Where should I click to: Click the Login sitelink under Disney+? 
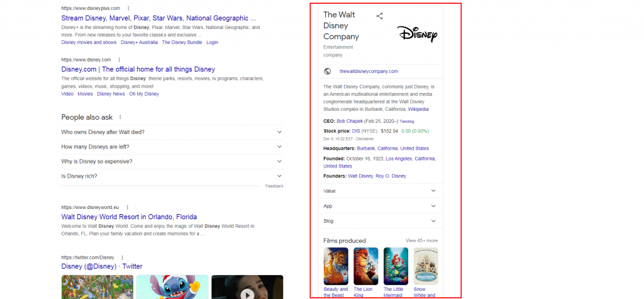213,42
